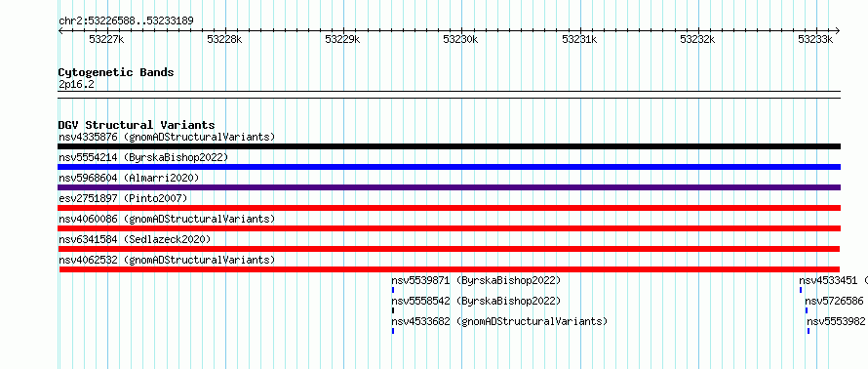Click nsv5539871 (ByrskaBishop2022) label
The image size is (868, 369).
point(476,280)
